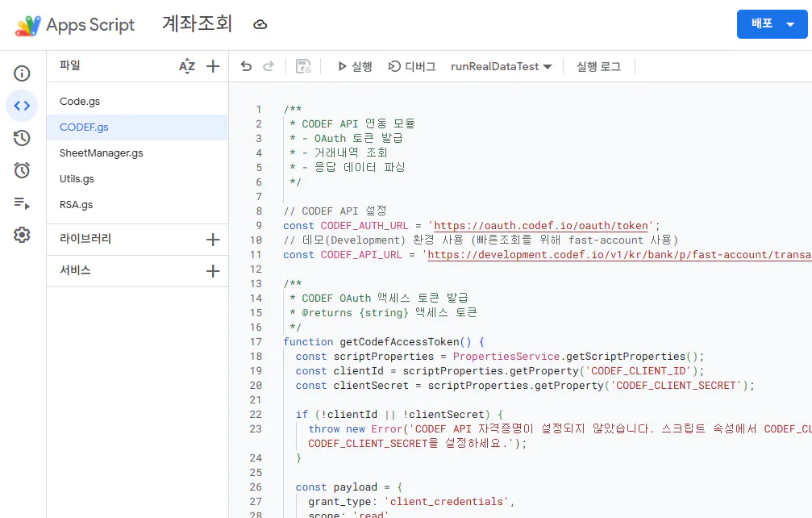Open the project version history
The width and height of the screenshot is (812, 518).
[x=22, y=138]
